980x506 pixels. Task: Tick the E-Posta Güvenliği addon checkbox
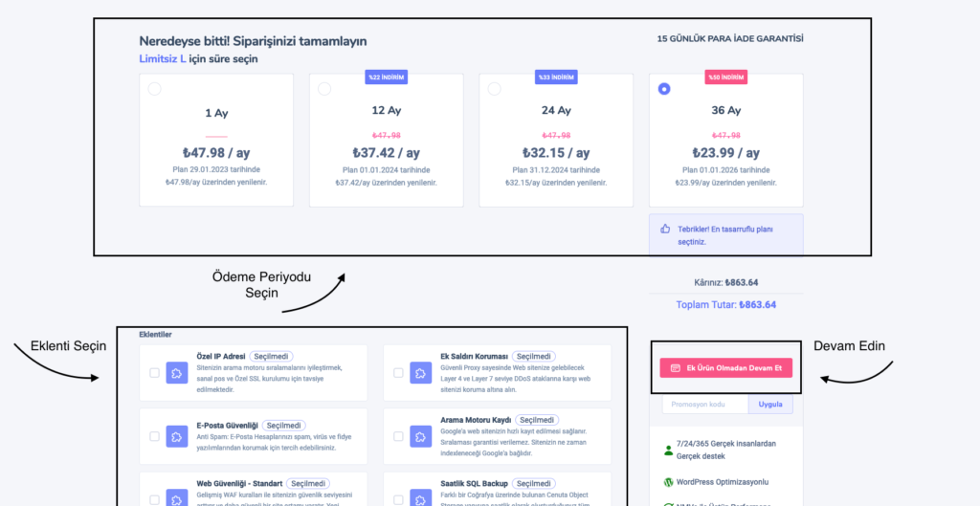(154, 436)
